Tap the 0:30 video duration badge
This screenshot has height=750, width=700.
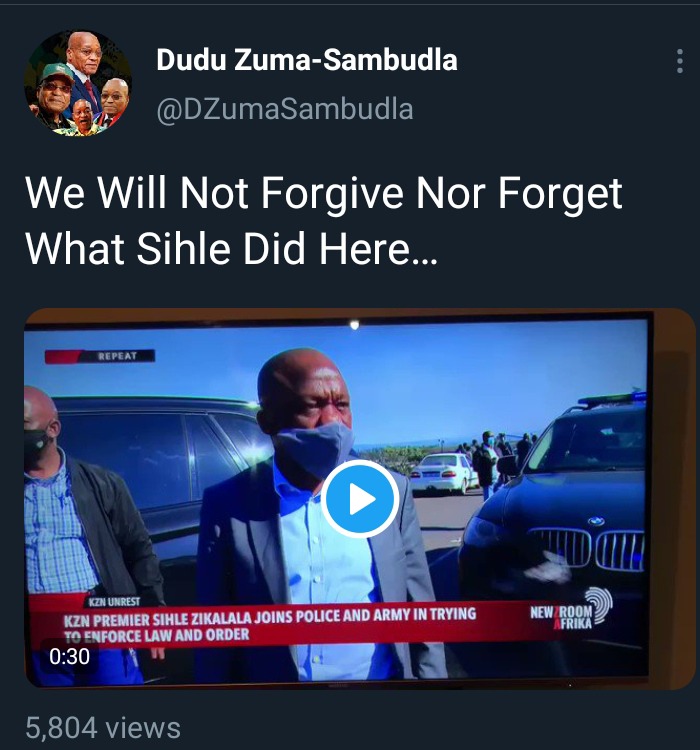point(69,656)
